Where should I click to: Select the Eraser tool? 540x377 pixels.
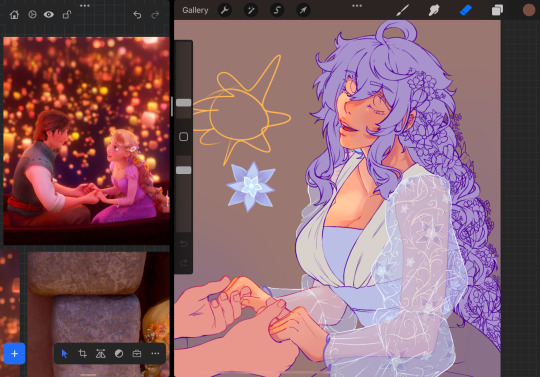[466, 10]
